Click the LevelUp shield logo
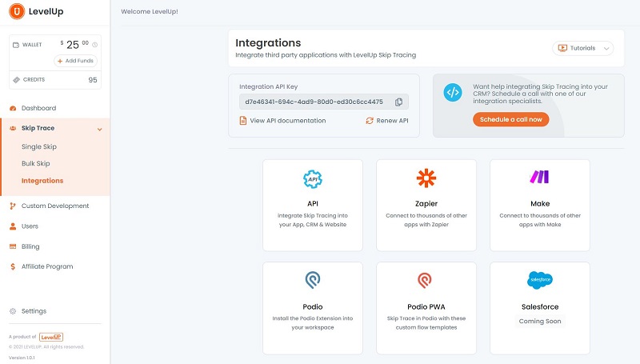This screenshot has width=640, height=364. tap(14, 13)
